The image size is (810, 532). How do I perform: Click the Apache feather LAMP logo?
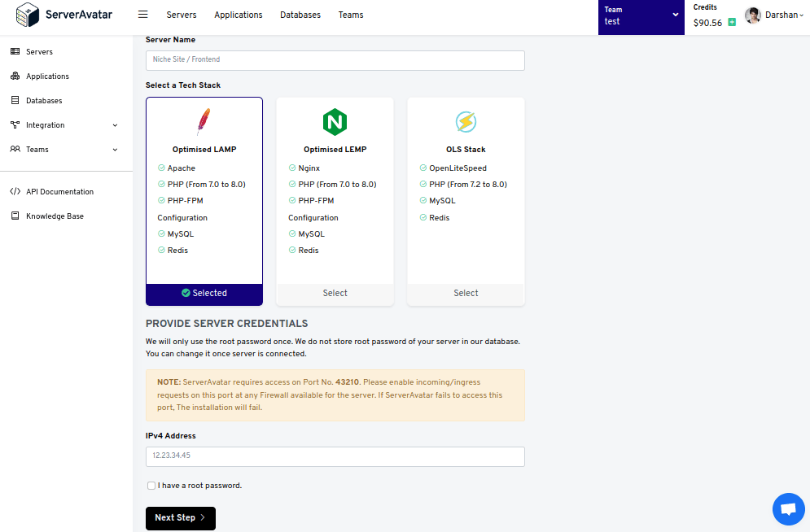[204, 122]
